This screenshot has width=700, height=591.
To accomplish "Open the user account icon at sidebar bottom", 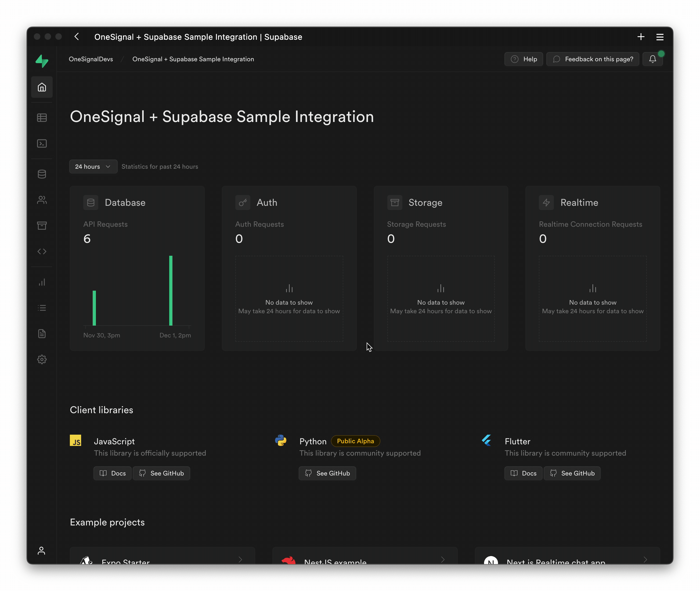I will click(x=42, y=550).
